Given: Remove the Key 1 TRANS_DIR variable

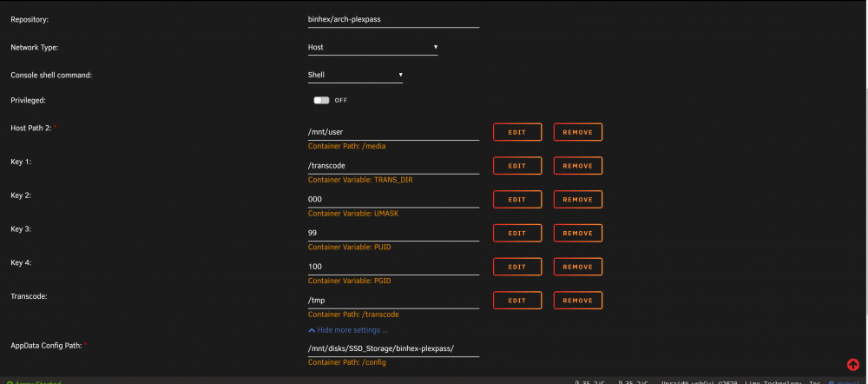Looking at the screenshot, I should pos(578,166).
